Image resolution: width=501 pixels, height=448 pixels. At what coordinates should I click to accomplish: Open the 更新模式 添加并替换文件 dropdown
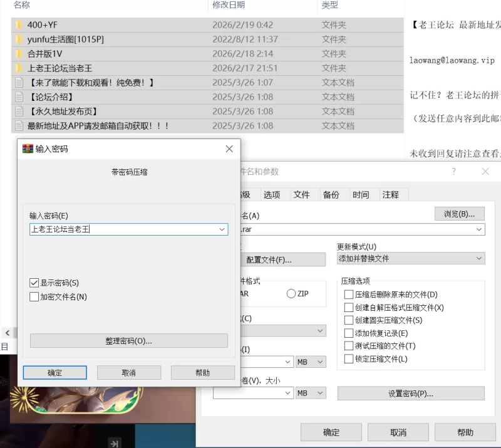click(x=478, y=258)
